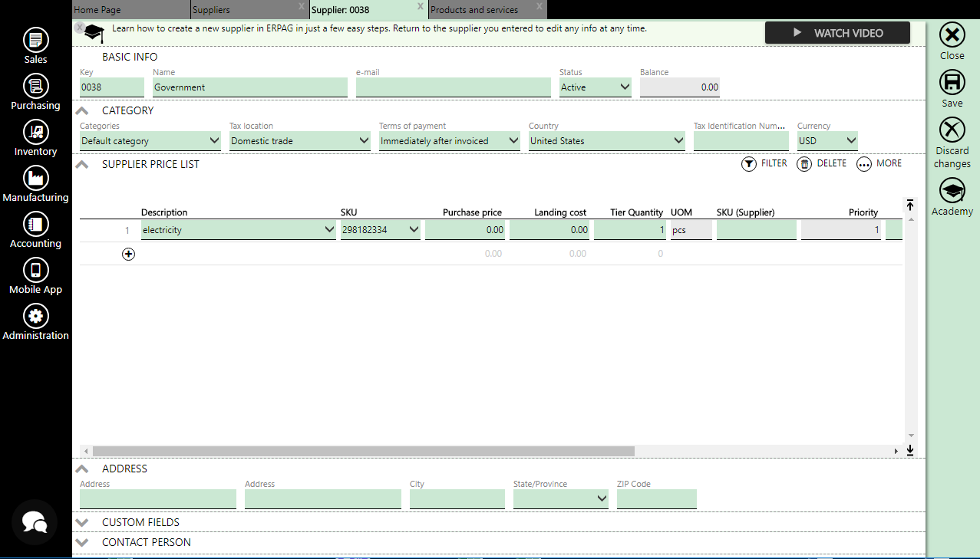Switch to the Products and services tab

(487, 10)
